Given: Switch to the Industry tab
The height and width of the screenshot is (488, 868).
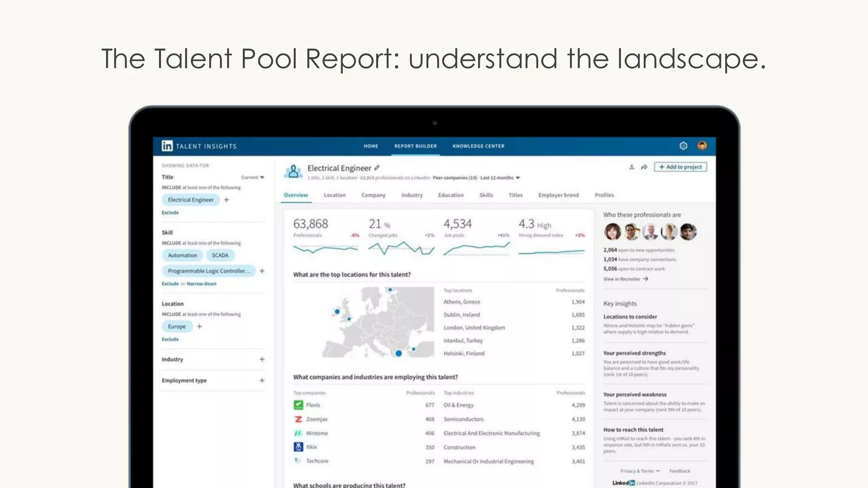Looking at the screenshot, I should (x=412, y=195).
